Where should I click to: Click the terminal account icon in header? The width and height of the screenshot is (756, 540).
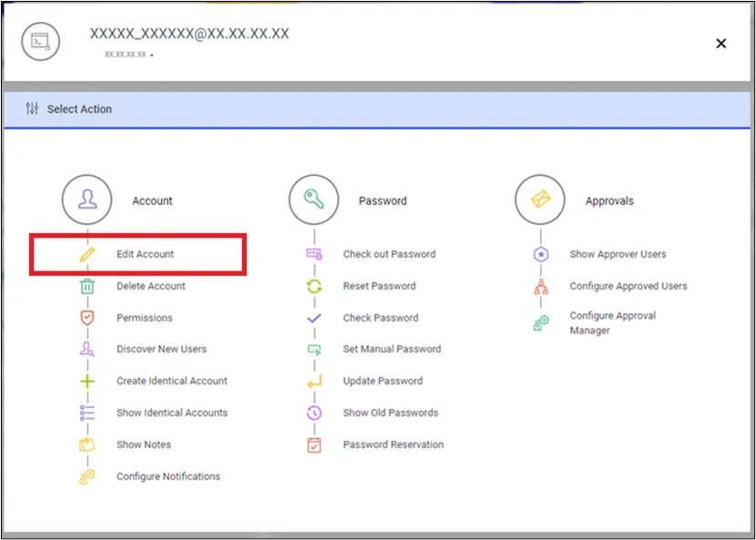pyautogui.click(x=40, y=42)
